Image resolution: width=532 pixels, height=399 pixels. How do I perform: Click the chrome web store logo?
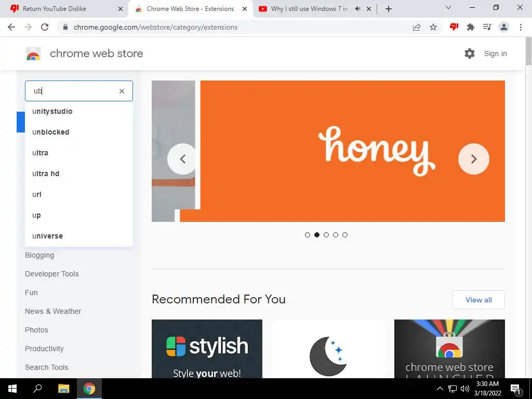pos(33,54)
